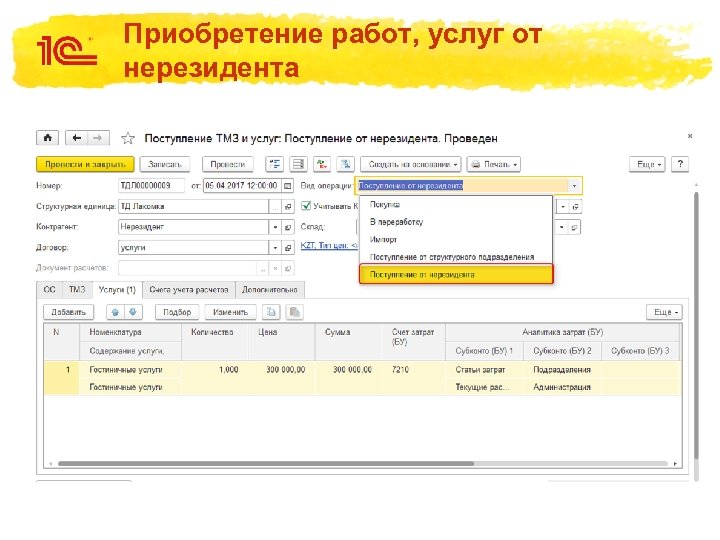
Task: Click into the Номер field ТДЛ00000009
Action: tap(152, 186)
